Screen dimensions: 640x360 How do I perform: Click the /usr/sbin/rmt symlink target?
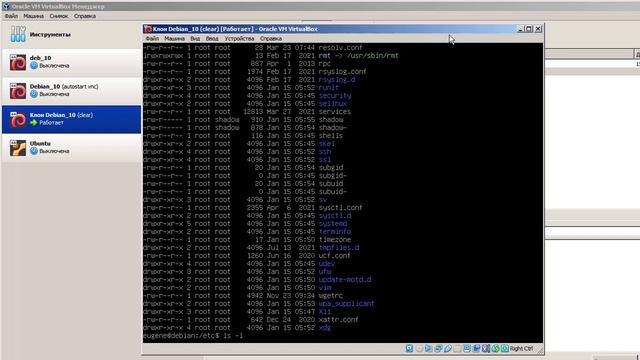[372, 56]
